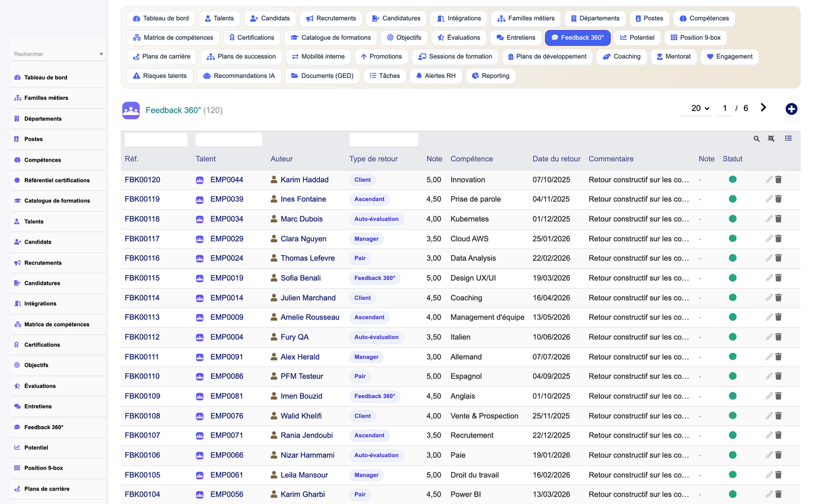Edit row FBK00105 with pencil icon
The height and width of the screenshot is (504, 815).
[769, 475]
